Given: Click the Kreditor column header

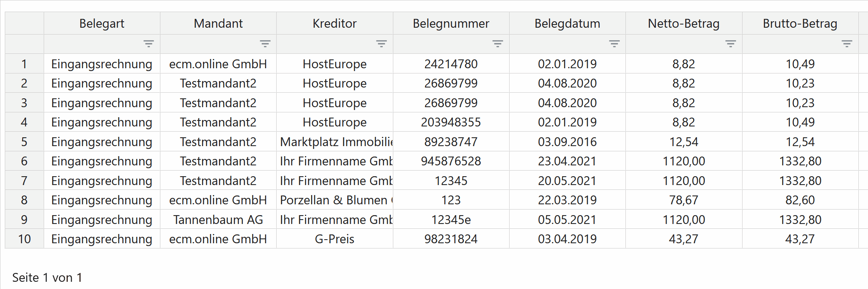Looking at the screenshot, I should tap(335, 23).
